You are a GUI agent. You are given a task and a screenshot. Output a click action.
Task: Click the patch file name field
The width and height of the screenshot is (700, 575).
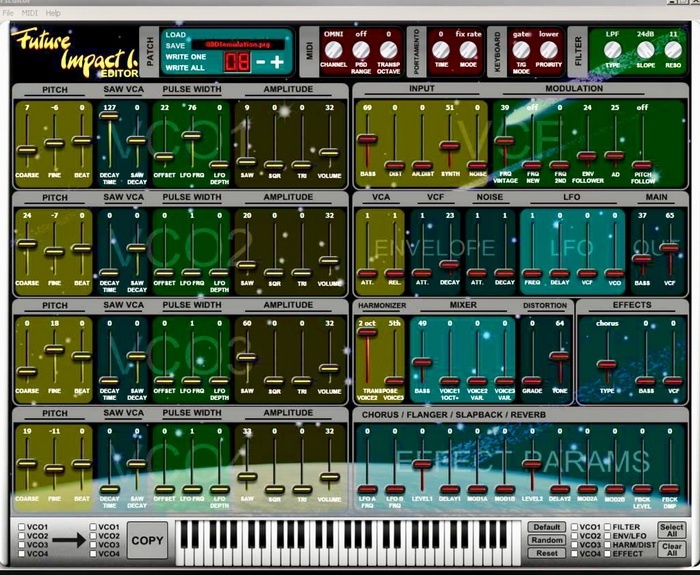pos(238,45)
